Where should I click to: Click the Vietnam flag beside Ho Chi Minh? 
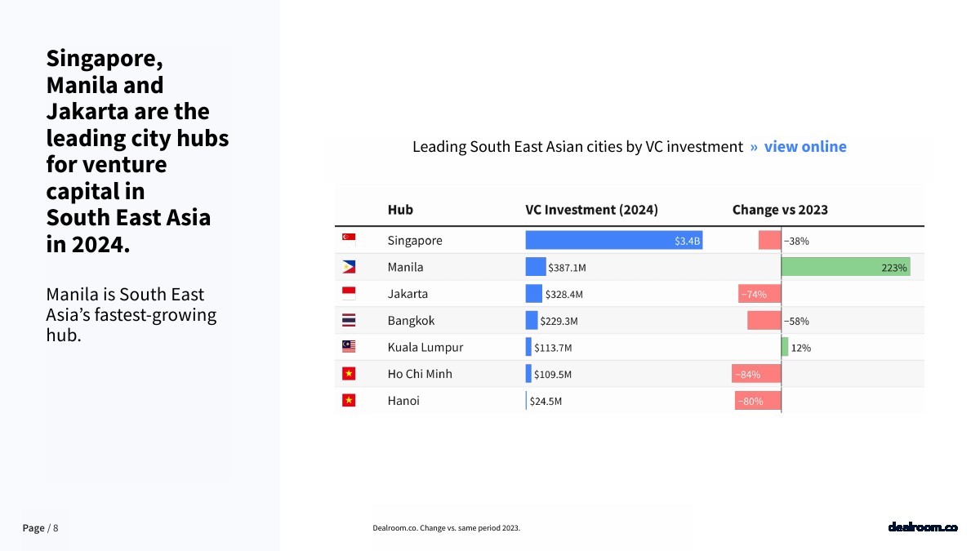[x=349, y=374]
